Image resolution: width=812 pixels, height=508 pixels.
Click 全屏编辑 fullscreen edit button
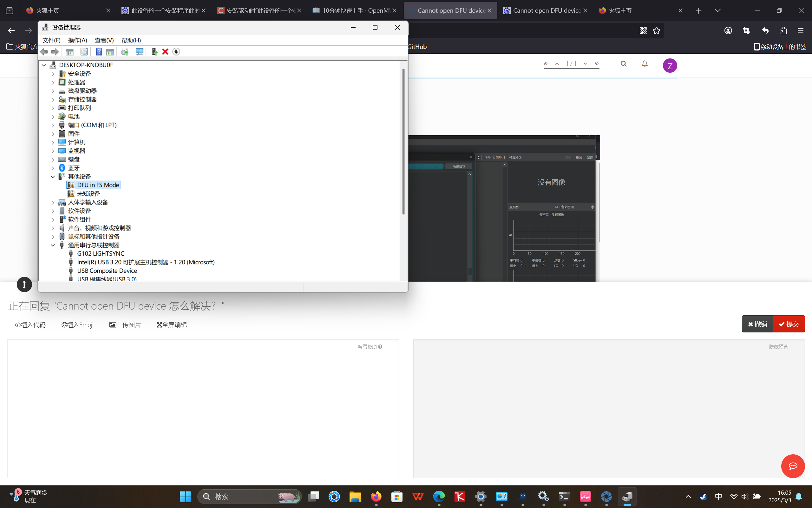(x=172, y=325)
